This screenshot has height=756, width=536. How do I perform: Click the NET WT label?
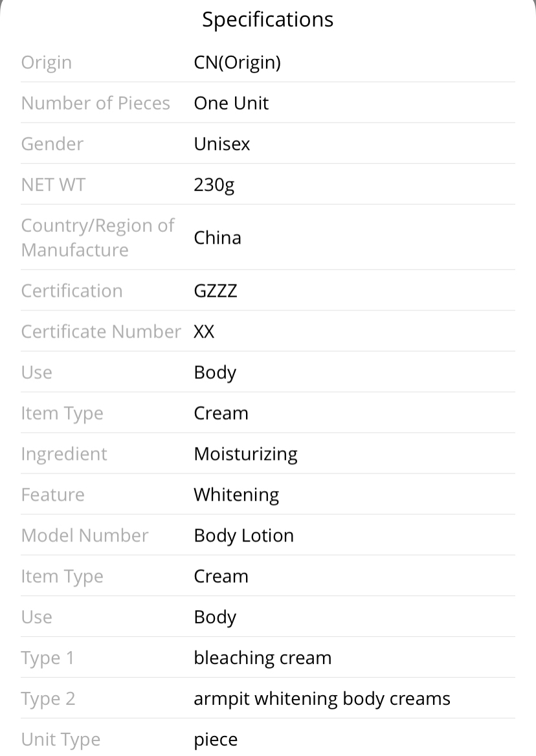54,185
